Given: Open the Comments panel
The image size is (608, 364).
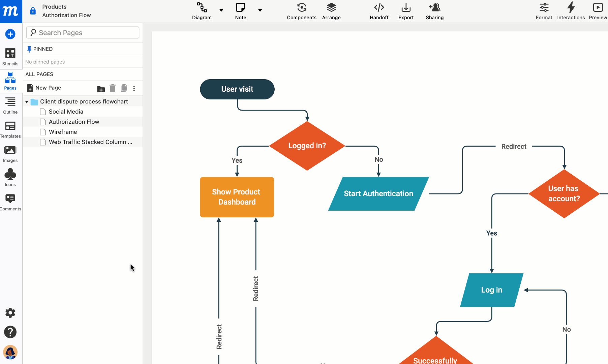Looking at the screenshot, I should click(10, 202).
